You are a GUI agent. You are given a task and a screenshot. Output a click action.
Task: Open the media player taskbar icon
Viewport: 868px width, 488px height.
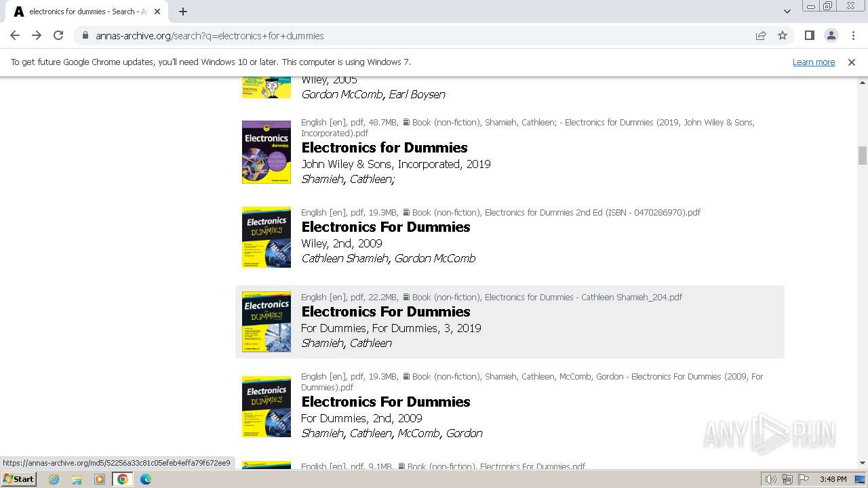coord(100,479)
